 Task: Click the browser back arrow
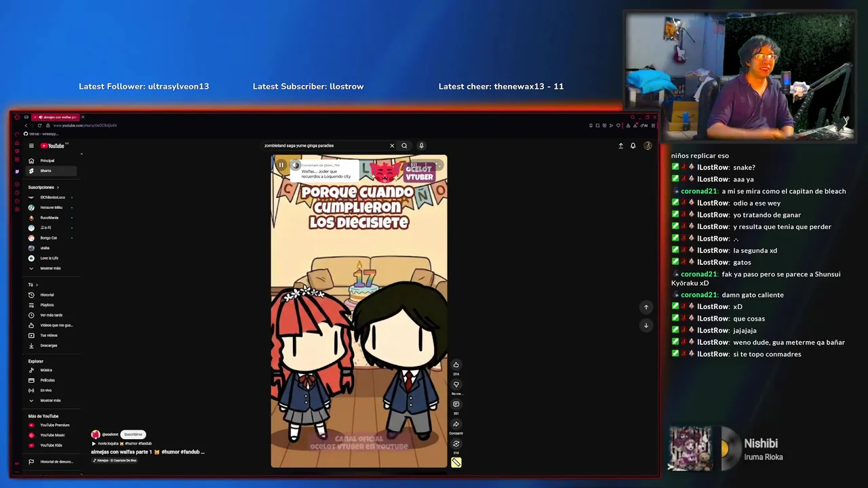[x=26, y=125]
